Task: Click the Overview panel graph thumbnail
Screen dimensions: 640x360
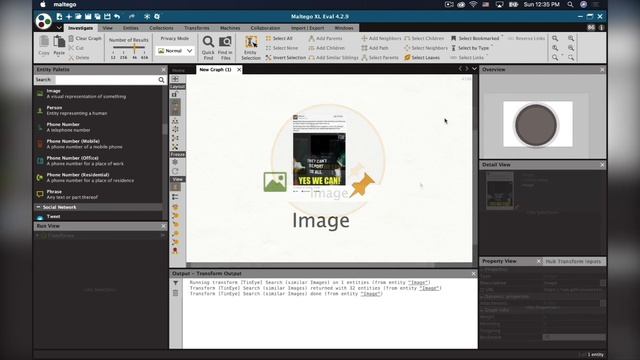Action: point(538,124)
